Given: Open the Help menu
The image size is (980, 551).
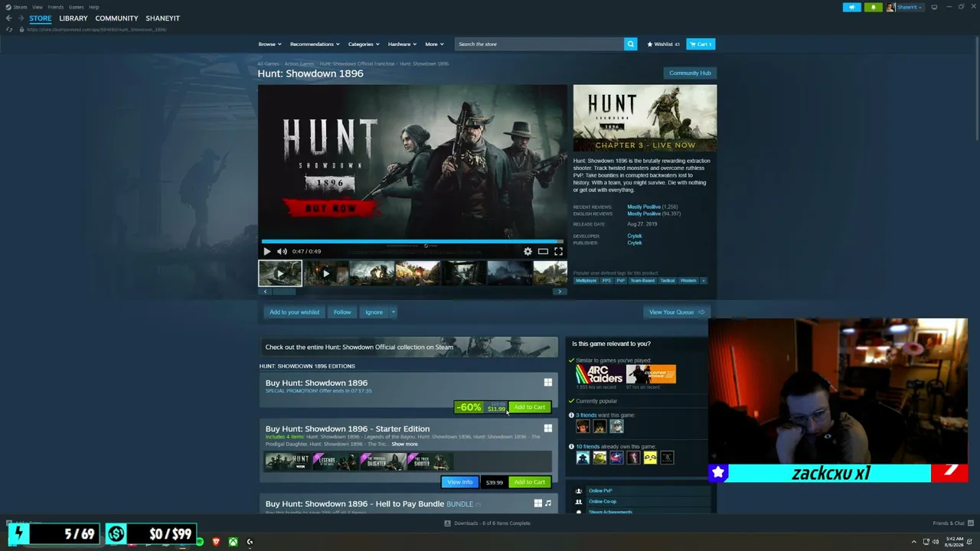Looking at the screenshot, I should (93, 7).
